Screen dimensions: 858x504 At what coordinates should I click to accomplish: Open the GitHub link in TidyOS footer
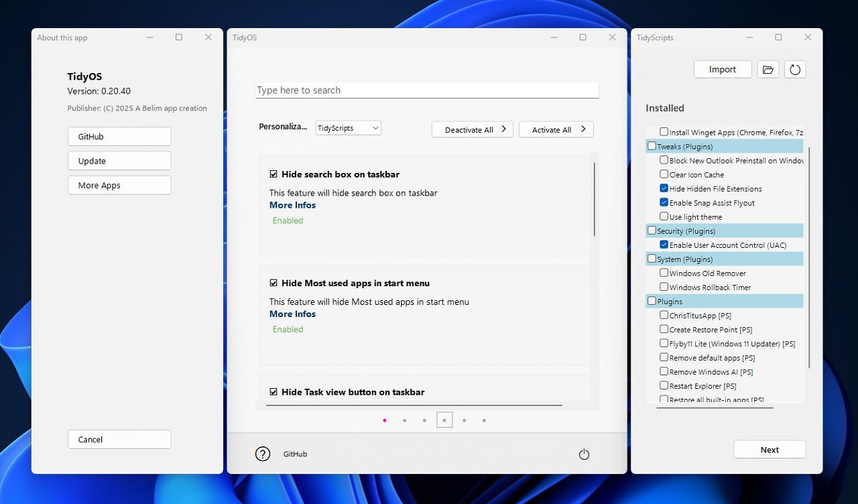pyautogui.click(x=295, y=454)
